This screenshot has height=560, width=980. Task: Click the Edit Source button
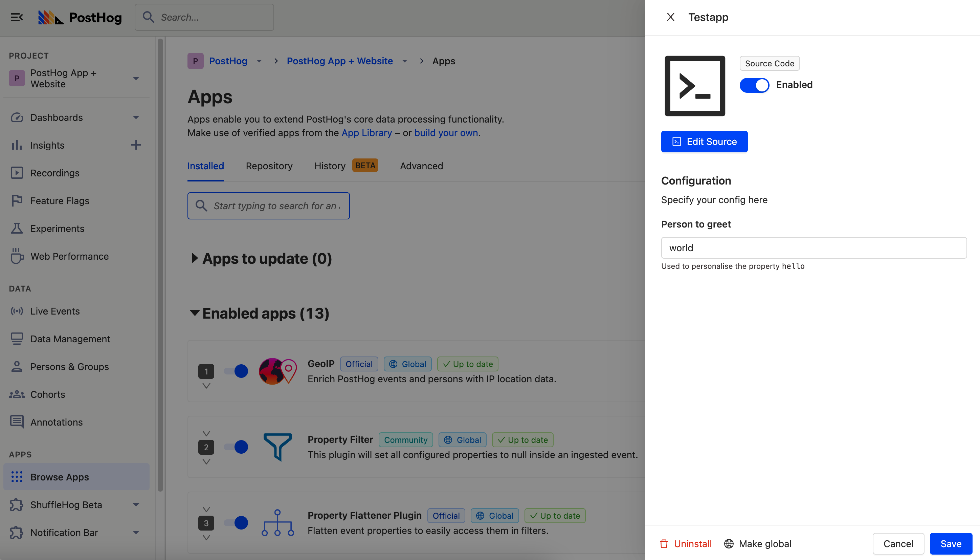(704, 142)
